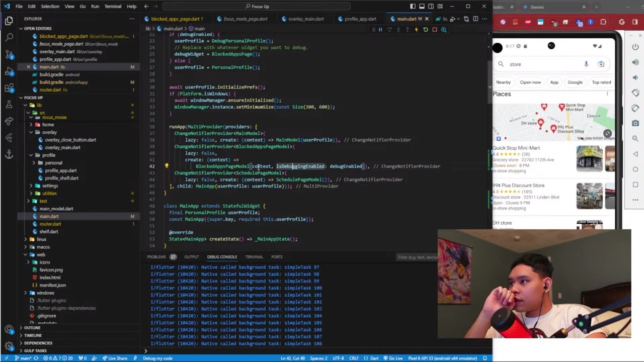Tap the Google Lens camera icon in emulator
644x362 pixels.
tap(601, 64)
